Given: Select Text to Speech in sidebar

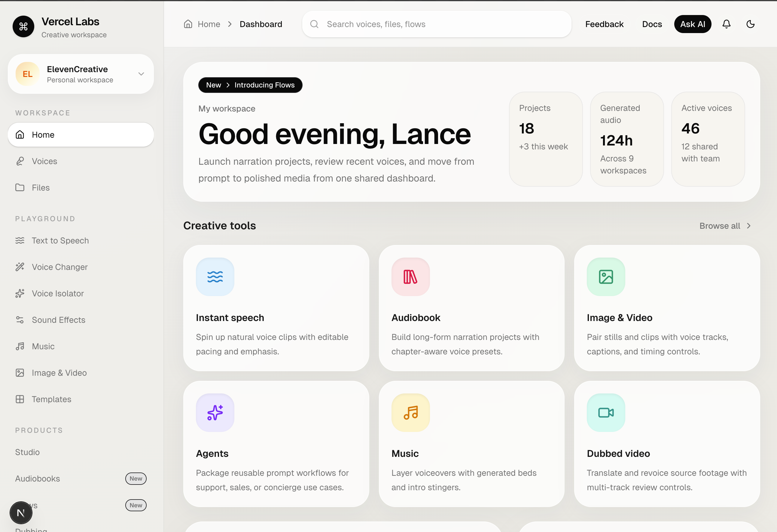Looking at the screenshot, I should click(x=60, y=240).
